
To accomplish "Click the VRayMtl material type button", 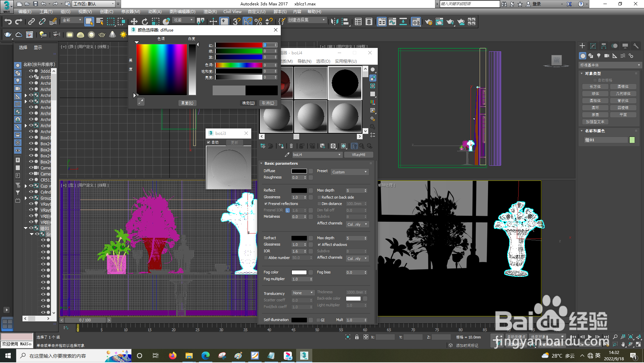I will [358, 155].
